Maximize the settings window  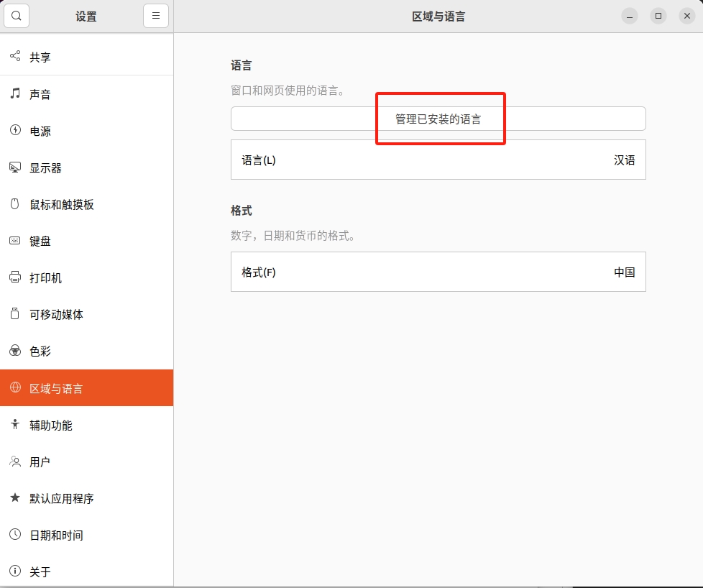pos(658,16)
